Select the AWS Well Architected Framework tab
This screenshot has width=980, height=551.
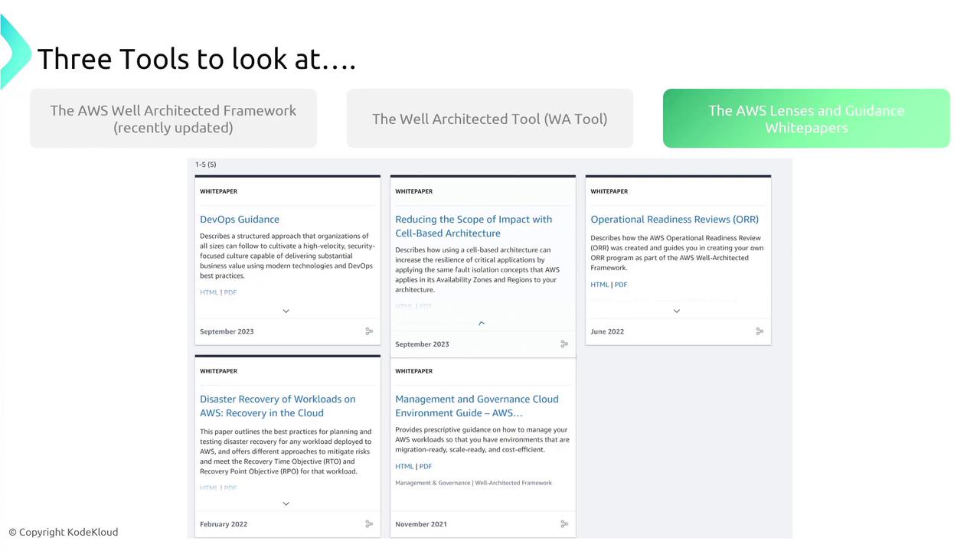point(173,119)
